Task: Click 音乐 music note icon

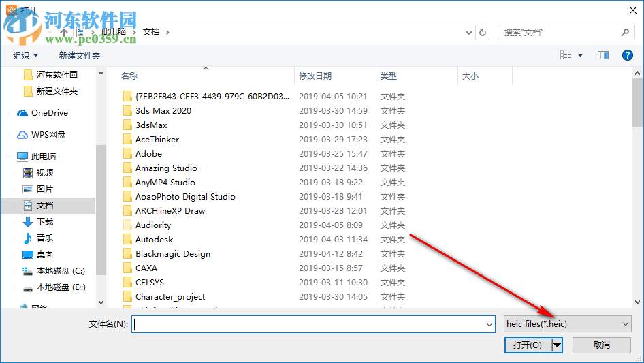Action: [x=27, y=238]
